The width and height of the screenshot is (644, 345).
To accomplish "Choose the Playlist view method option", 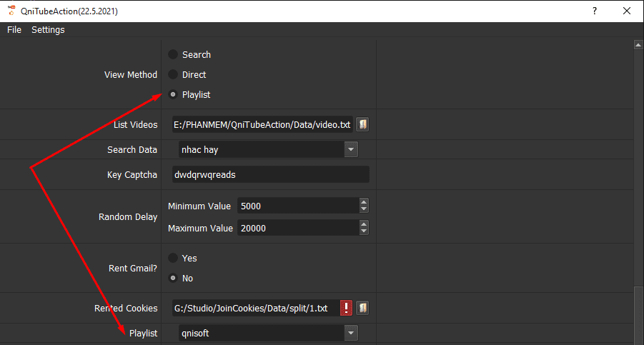I will (173, 94).
